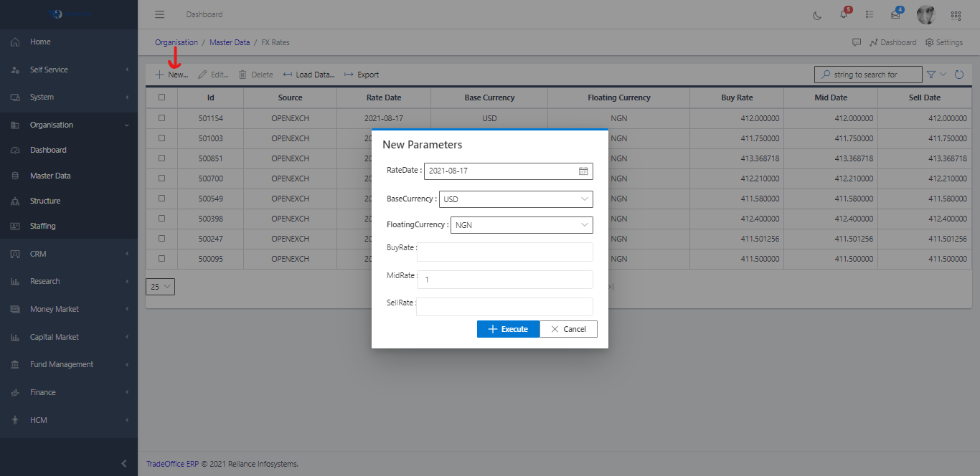Click the BuyRate input field
This screenshot has height=476, width=980.
coord(505,252)
